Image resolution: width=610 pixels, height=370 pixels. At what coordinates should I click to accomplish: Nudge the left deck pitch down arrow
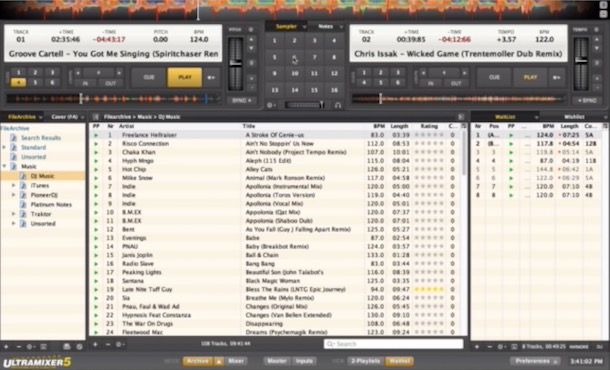click(x=251, y=48)
